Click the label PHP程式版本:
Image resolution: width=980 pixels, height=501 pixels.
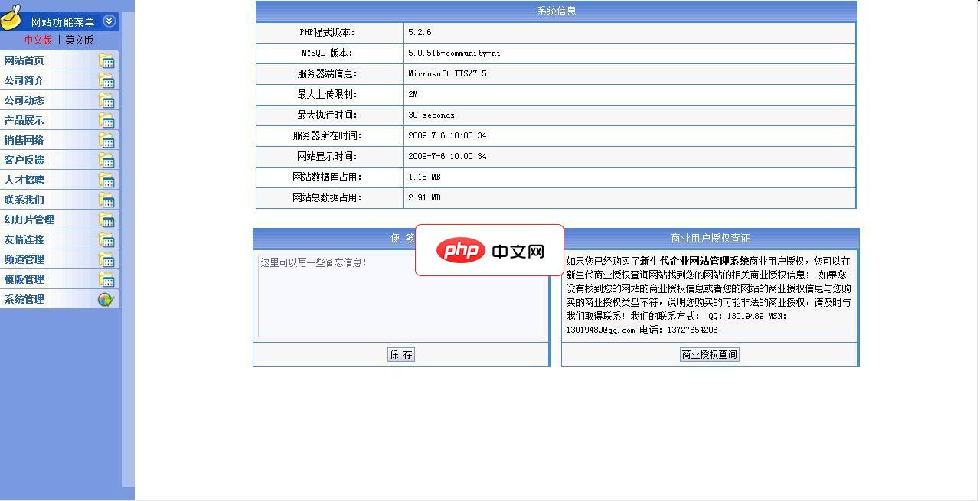(x=328, y=33)
